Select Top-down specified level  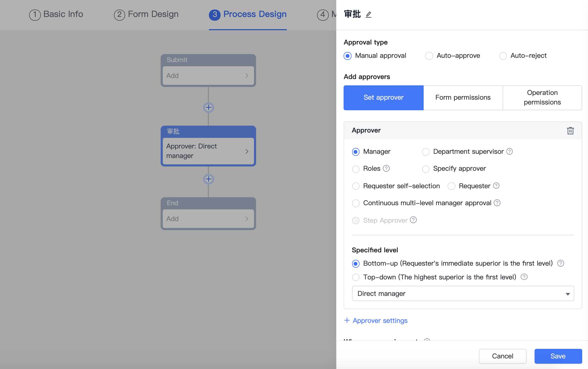click(356, 277)
